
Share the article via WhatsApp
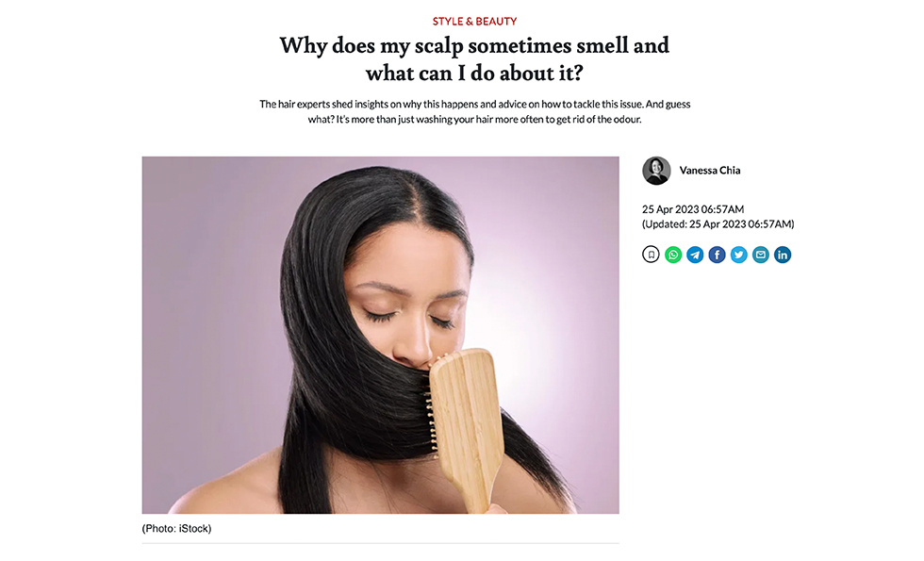click(673, 255)
